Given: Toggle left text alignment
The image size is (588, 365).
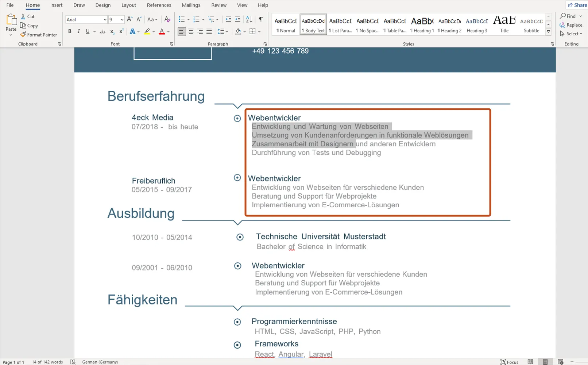Looking at the screenshot, I should 182,31.
